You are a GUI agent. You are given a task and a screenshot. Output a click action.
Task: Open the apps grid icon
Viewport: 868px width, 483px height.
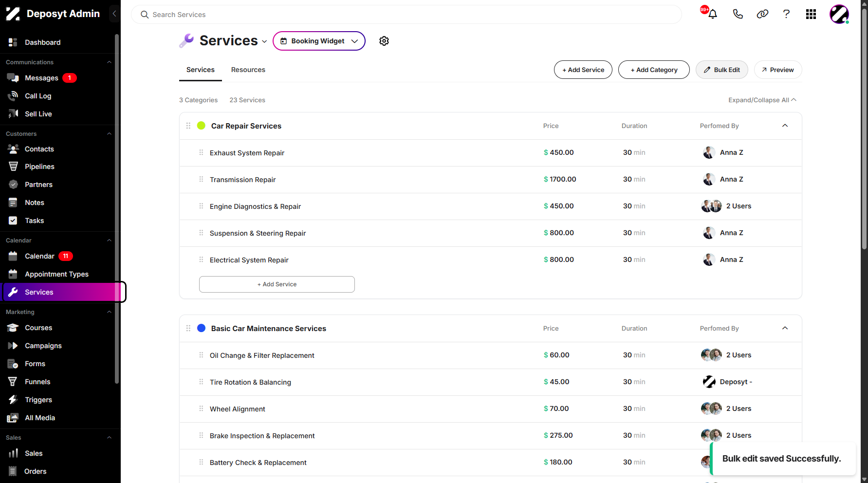pyautogui.click(x=811, y=14)
